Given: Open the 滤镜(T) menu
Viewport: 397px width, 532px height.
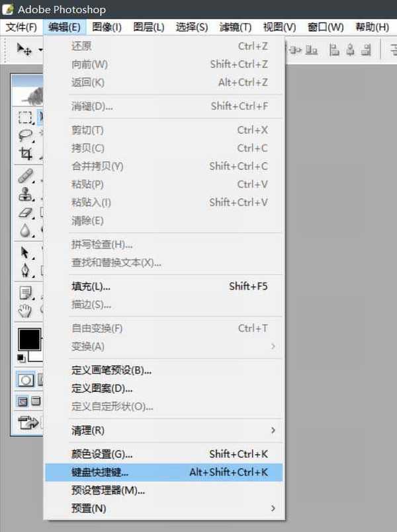Looking at the screenshot, I should pos(236,27).
